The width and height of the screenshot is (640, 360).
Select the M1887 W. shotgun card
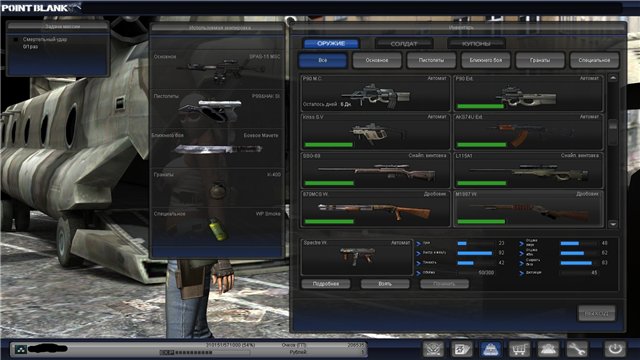528,209
